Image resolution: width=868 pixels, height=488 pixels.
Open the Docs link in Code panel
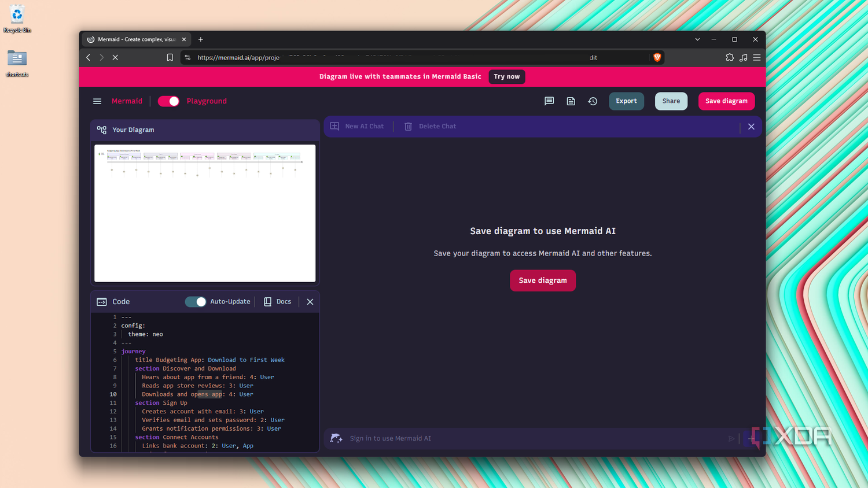point(278,302)
